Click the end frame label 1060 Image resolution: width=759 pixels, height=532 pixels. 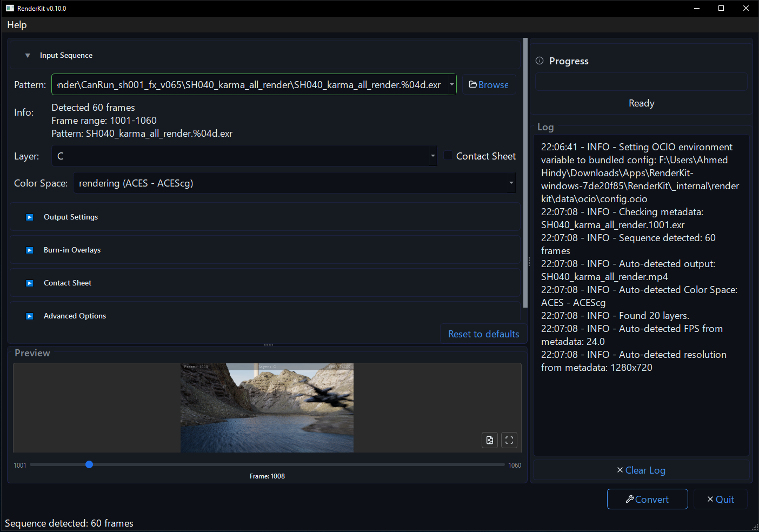tap(515, 465)
